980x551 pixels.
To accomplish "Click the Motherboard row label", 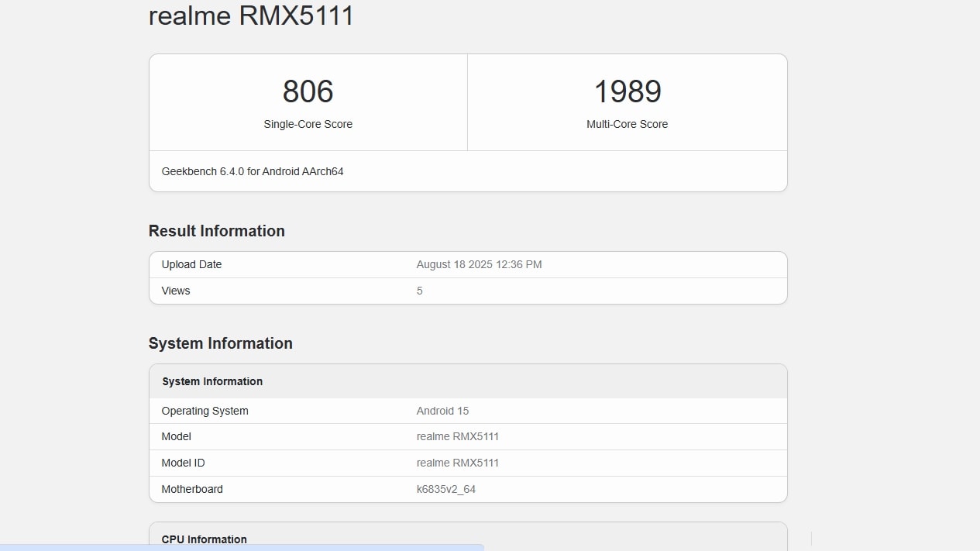I will [192, 489].
